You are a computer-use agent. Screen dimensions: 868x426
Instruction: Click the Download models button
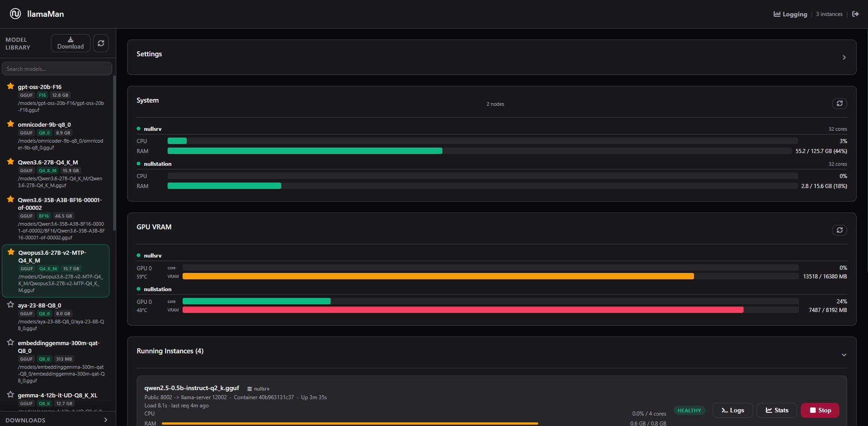70,43
